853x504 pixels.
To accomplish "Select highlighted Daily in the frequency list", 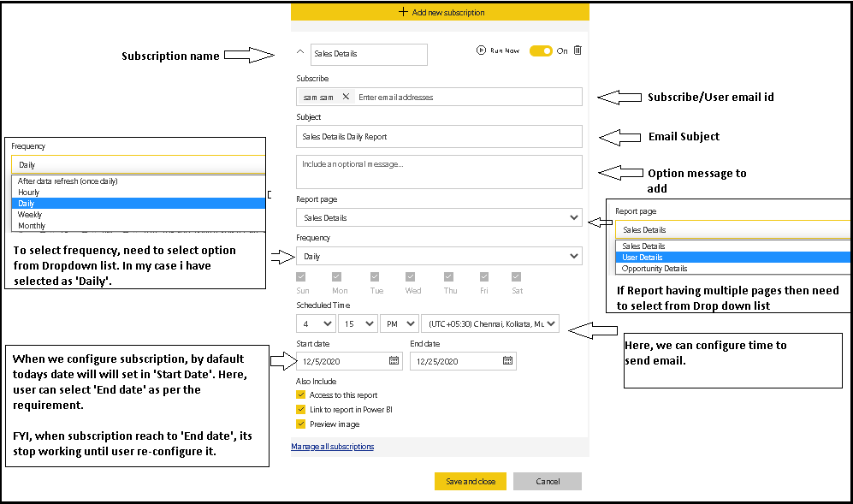I will (x=139, y=203).
